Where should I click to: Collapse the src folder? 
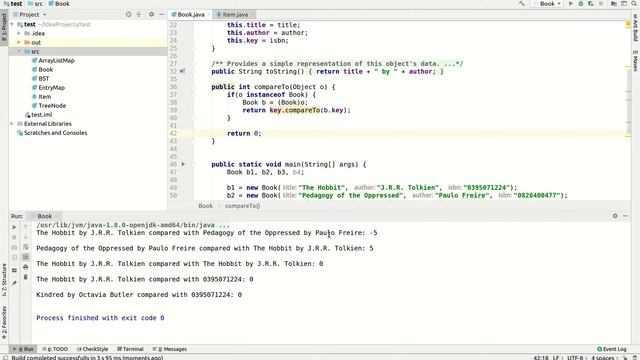[x=19, y=51]
